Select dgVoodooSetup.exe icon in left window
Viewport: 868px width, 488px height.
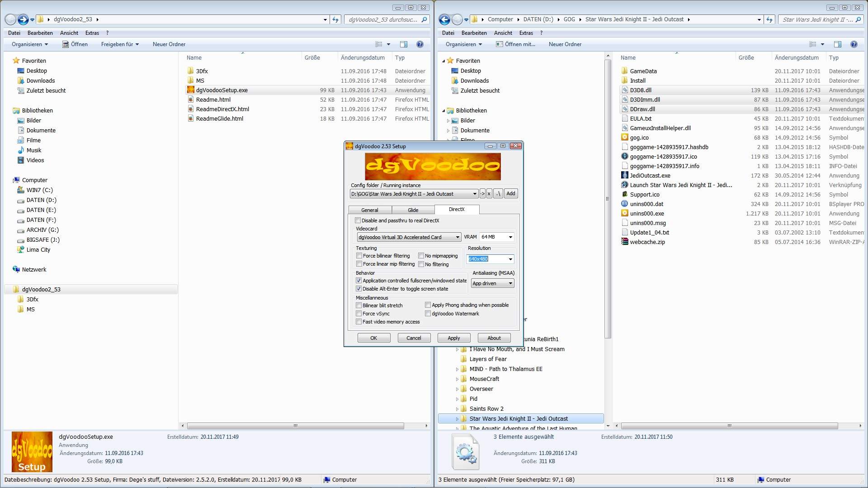click(x=191, y=90)
